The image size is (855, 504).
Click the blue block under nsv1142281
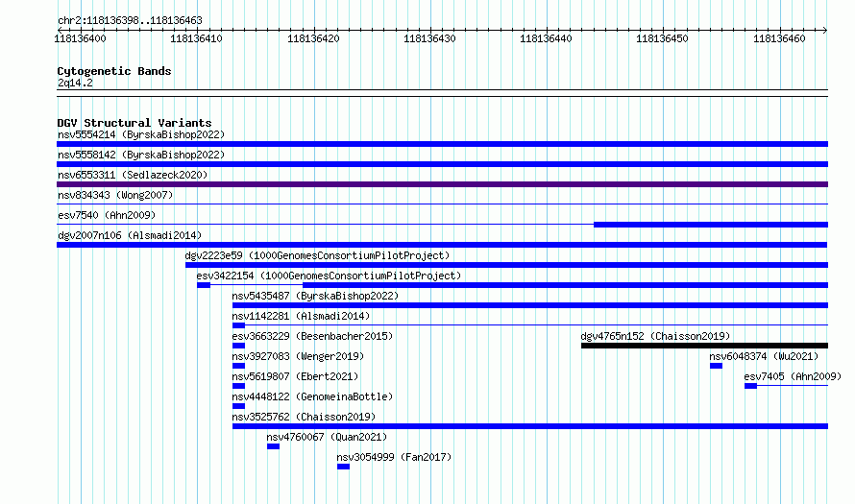(x=238, y=325)
